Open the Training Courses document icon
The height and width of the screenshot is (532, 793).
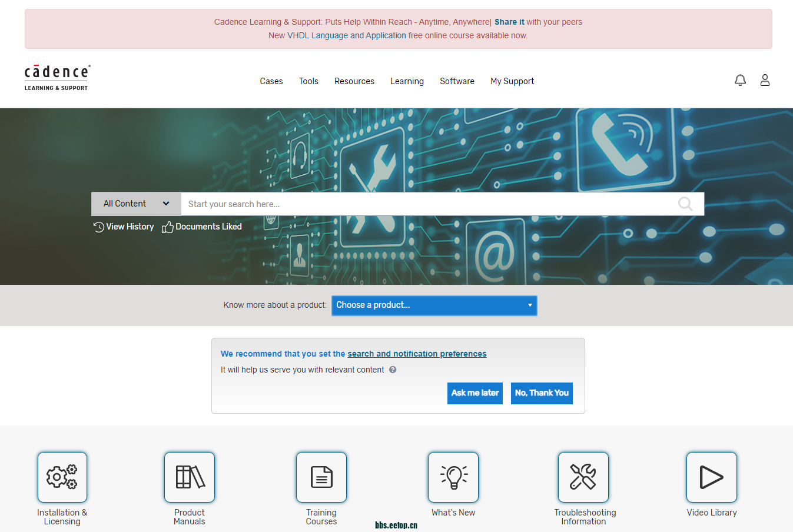click(x=321, y=477)
